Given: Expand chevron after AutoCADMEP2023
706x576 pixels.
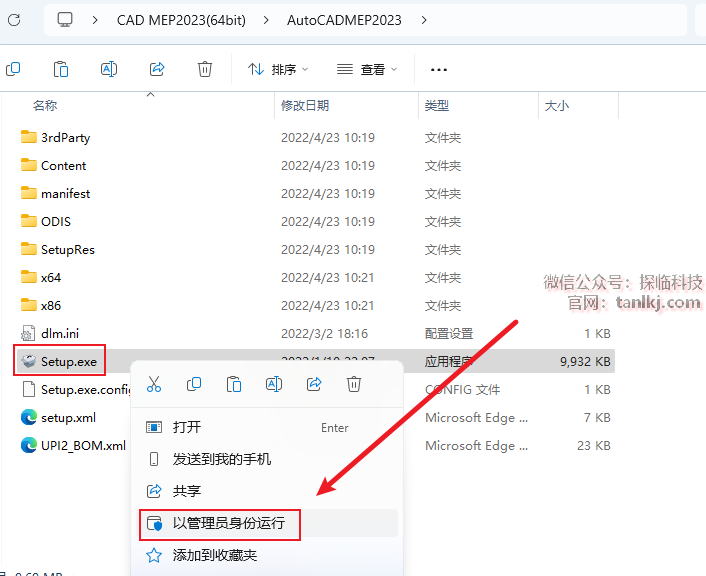Looking at the screenshot, I should click(x=424, y=20).
